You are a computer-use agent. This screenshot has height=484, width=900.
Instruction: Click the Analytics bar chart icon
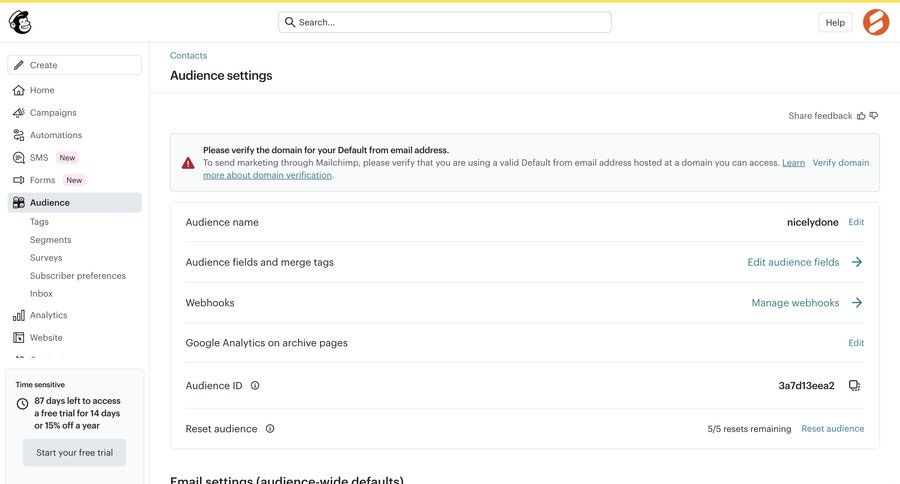(19, 315)
